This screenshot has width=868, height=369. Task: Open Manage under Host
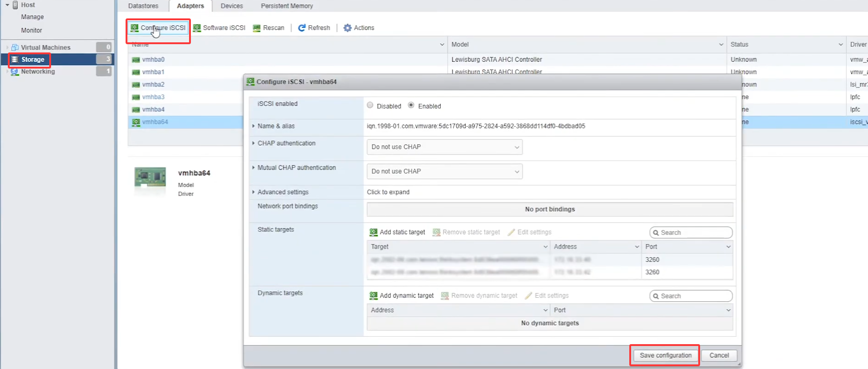pos(32,17)
